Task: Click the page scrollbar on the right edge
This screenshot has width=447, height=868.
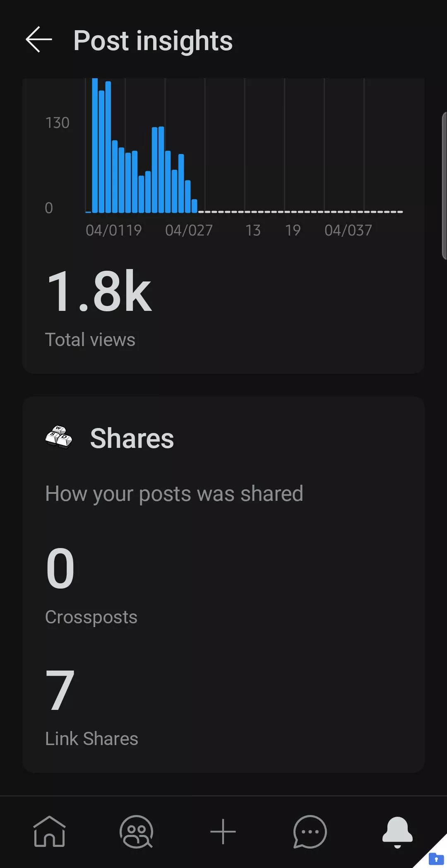Action: click(444, 185)
